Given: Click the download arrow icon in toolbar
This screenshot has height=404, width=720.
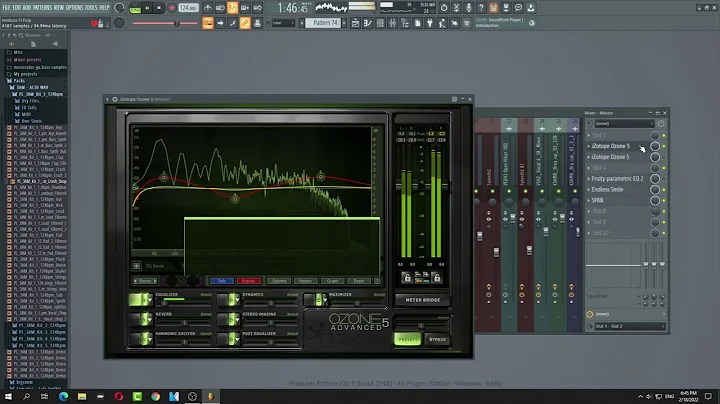Looking at the screenshot, I should [531, 8].
